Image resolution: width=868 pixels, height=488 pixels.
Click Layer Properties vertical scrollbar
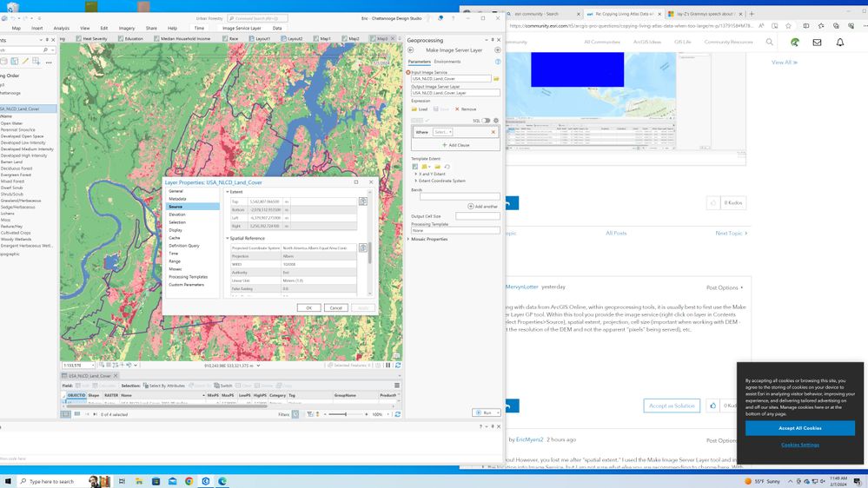pyautogui.click(x=370, y=253)
